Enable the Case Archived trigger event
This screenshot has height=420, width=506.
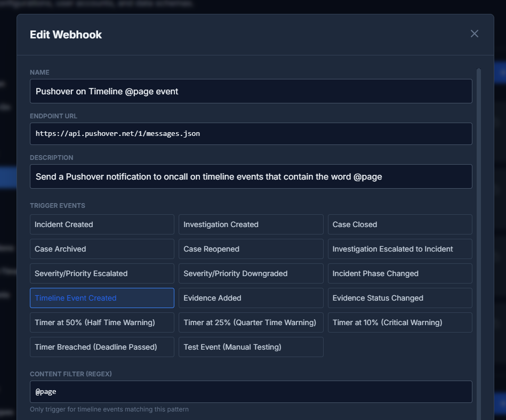pyautogui.click(x=101, y=249)
